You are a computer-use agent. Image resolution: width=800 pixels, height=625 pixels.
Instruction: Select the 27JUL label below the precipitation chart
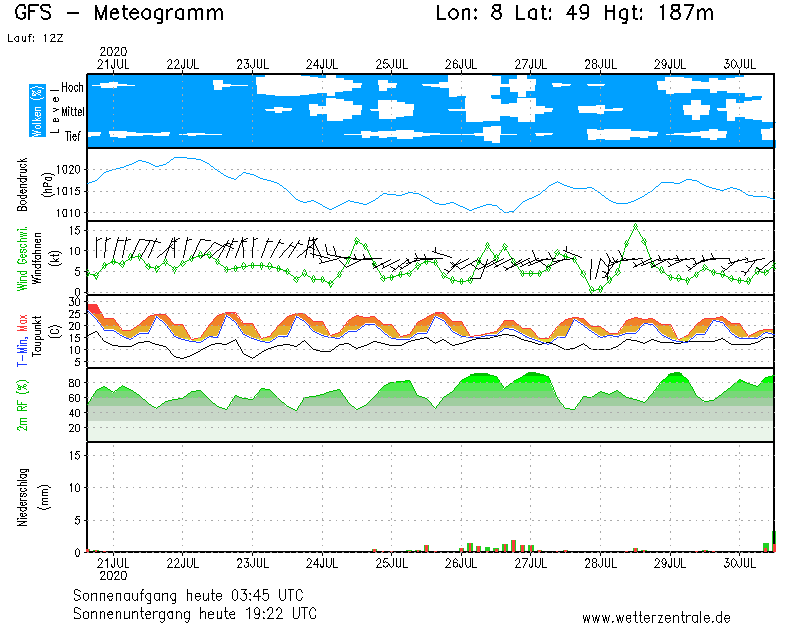click(531, 564)
